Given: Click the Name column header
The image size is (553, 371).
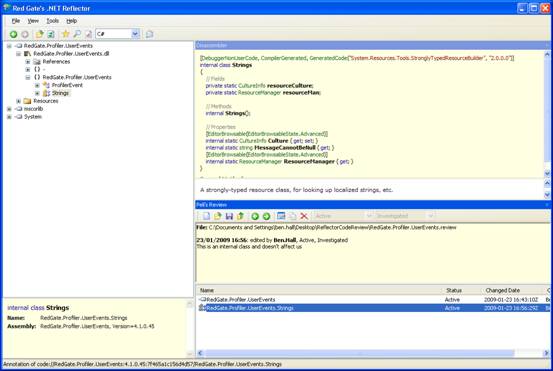Looking at the screenshot, I should pyautogui.click(x=319, y=290).
